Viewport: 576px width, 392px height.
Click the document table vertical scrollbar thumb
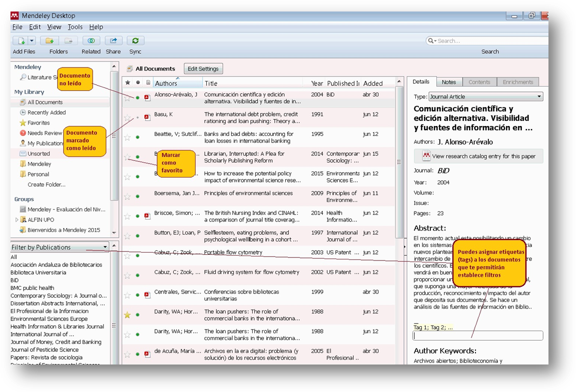(x=399, y=161)
